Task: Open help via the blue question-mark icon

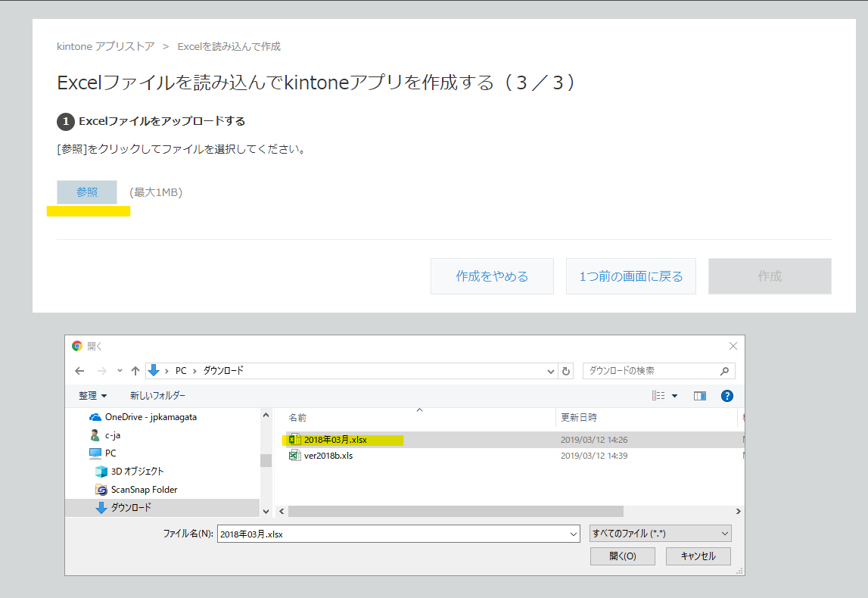Action: [727, 396]
